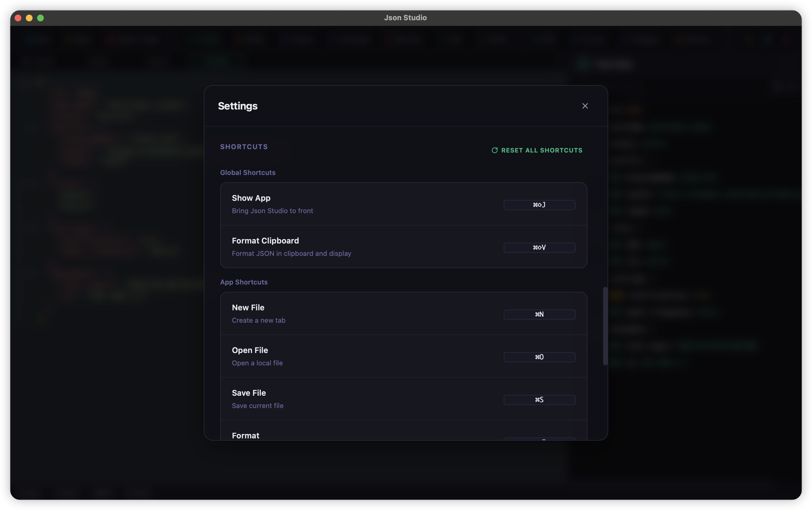
Task: Click the Global Shortcuts section heading
Action: point(248,172)
